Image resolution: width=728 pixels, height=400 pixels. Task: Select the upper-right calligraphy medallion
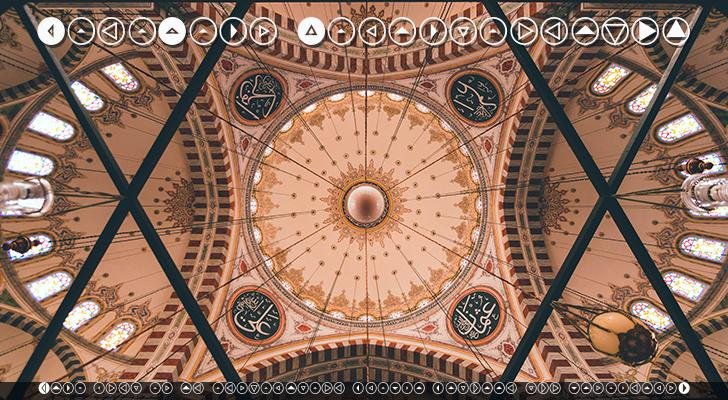coord(474,96)
